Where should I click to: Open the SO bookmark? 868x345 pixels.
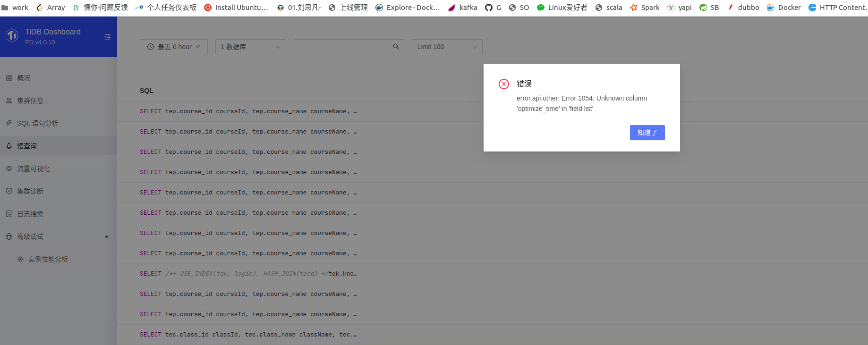[x=519, y=8]
